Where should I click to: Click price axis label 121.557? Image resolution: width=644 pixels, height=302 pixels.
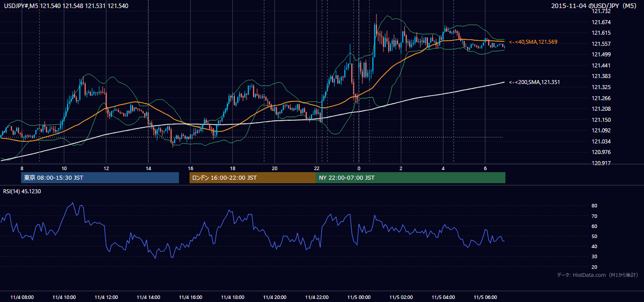pyautogui.click(x=601, y=44)
